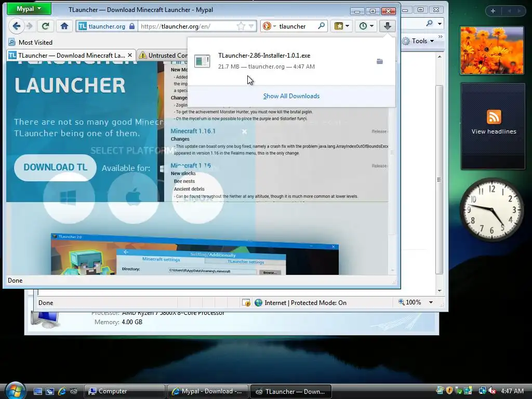The image size is (532, 399).
Task: Click Internet Explorer search magnifier icon
Action: [x=429, y=23]
